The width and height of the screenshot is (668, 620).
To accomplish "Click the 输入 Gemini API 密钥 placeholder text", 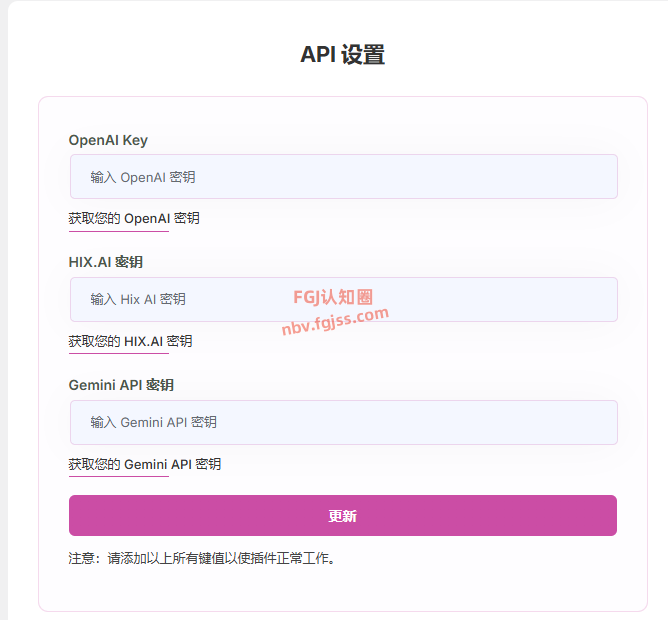I will [153, 422].
